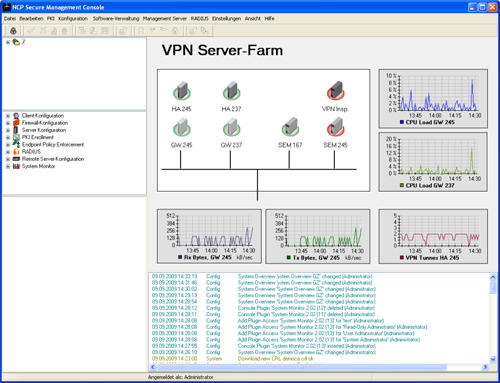Click the Server-Konfiguration tree icon
Image resolution: width=500 pixels, height=383 pixels.
[16, 130]
